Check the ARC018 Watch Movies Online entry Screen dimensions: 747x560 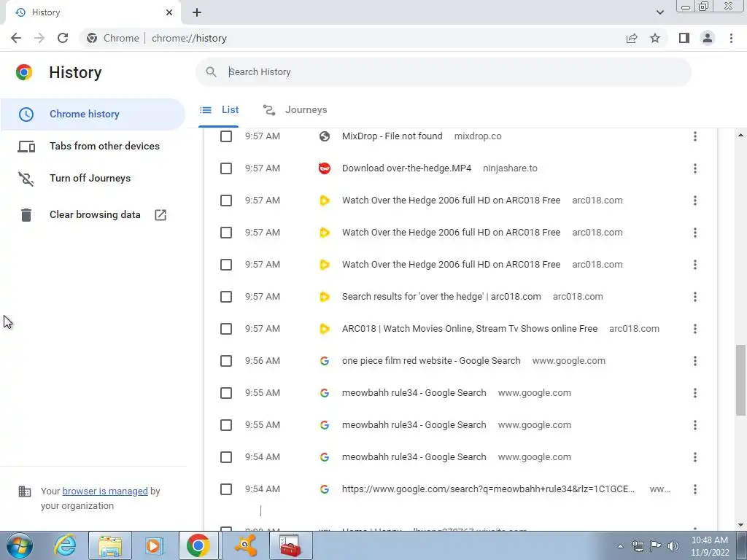[x=226, y=329]
